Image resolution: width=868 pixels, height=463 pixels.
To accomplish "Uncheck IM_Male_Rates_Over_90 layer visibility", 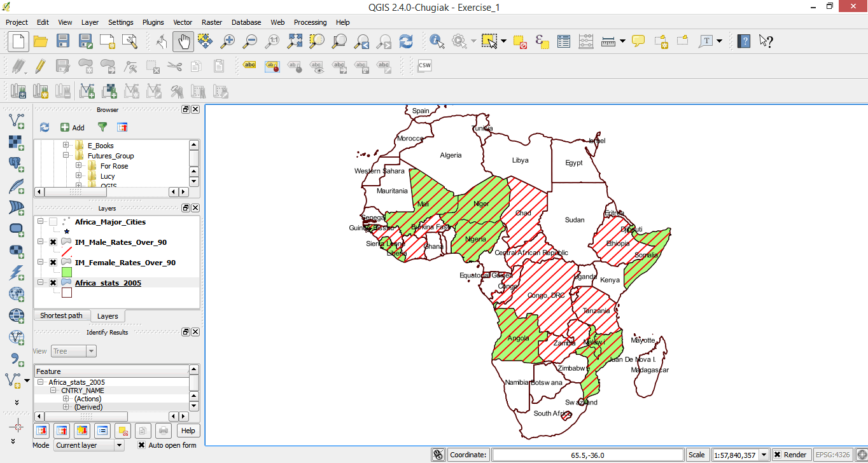I will tap(53, 242).
